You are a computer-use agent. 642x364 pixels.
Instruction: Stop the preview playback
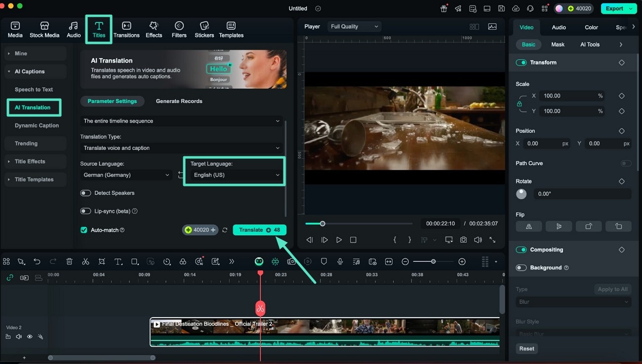[x=353, y=240]
